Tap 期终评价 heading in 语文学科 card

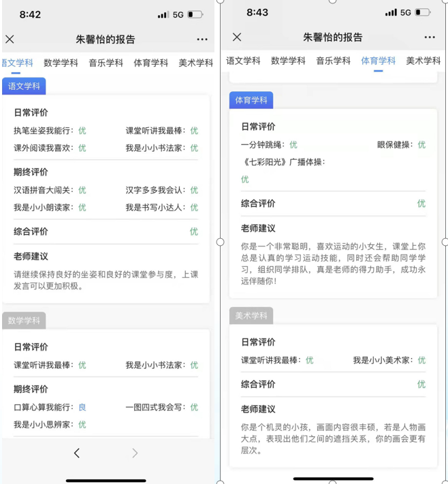[x=31, y=172]
